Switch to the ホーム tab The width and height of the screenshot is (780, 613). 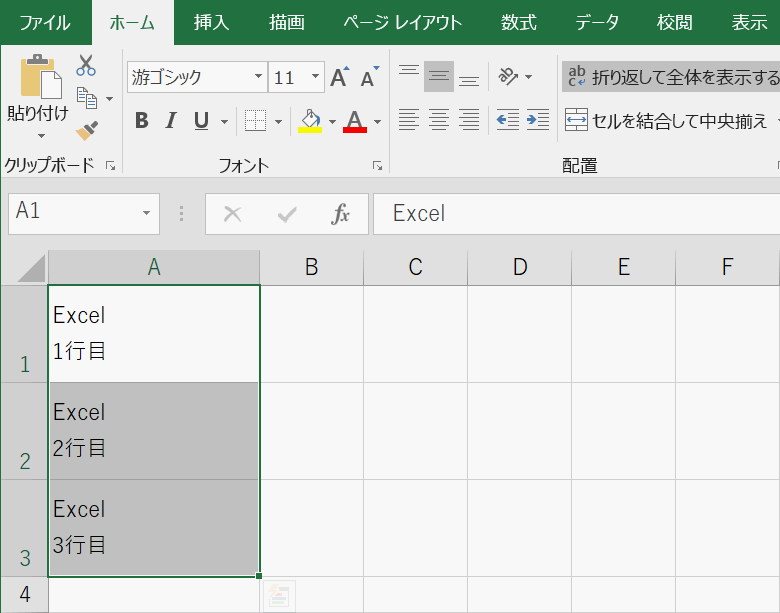132,22
